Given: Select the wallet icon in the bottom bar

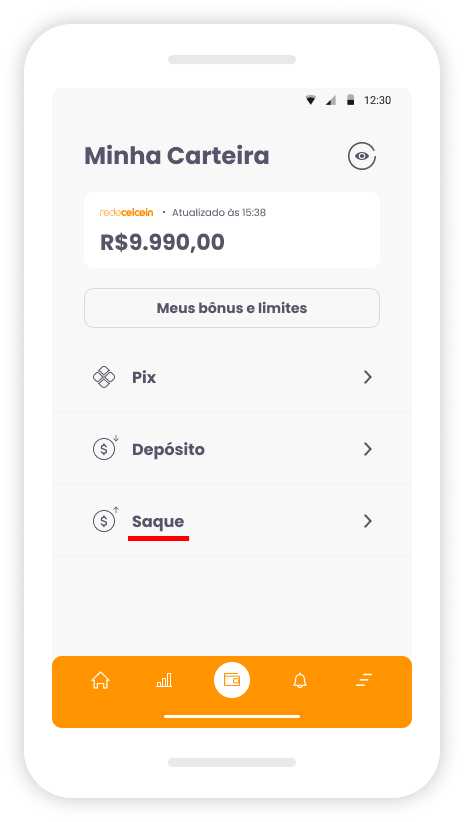Looking at the screenshot, I should coord(232,680).
